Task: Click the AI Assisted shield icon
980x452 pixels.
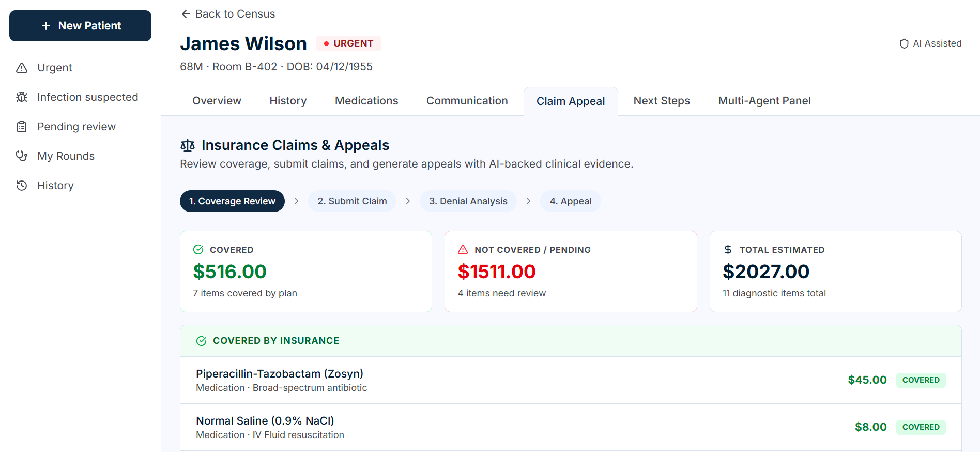Action: (904, 44)
